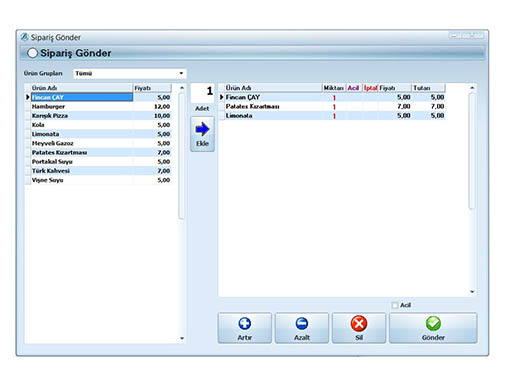
Task: Select Limonata row in order list
Action: click(x=332, y=116)
